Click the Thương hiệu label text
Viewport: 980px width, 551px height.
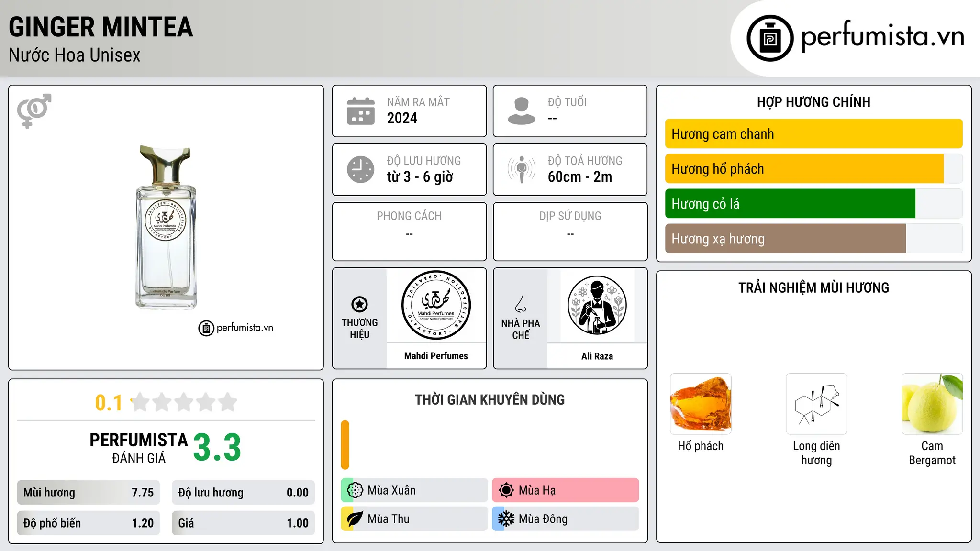(359, 329)
